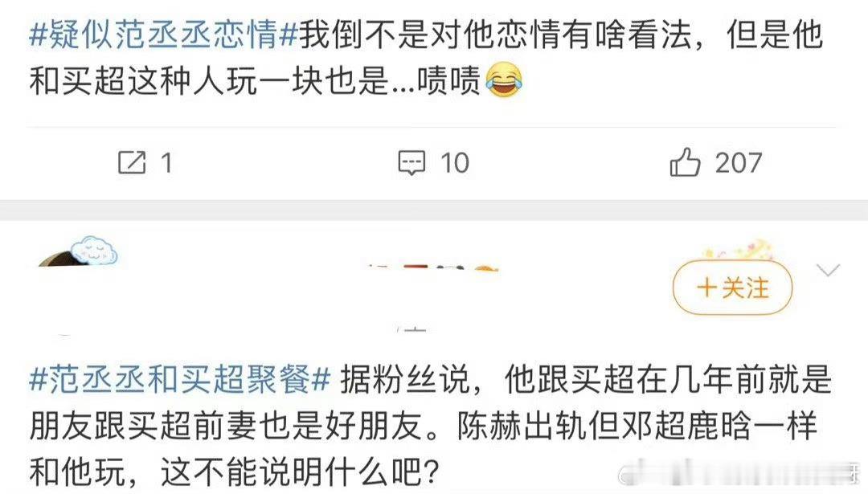
Task: Like the post with thumbs-up icon
Action: click(685, 162)
